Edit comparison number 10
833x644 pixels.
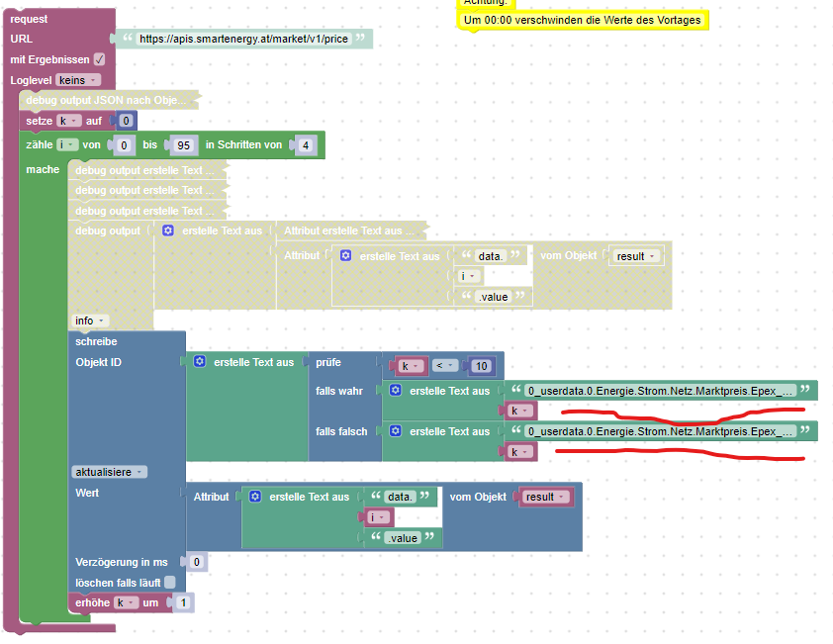pyautogui.click(x=482, y=366)
